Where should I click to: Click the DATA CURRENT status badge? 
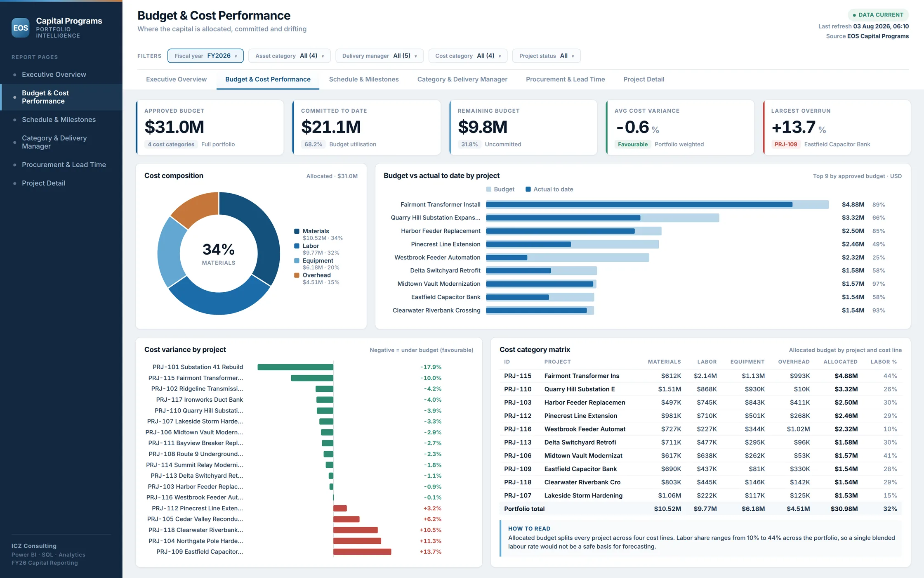click(x=878, y=15)
